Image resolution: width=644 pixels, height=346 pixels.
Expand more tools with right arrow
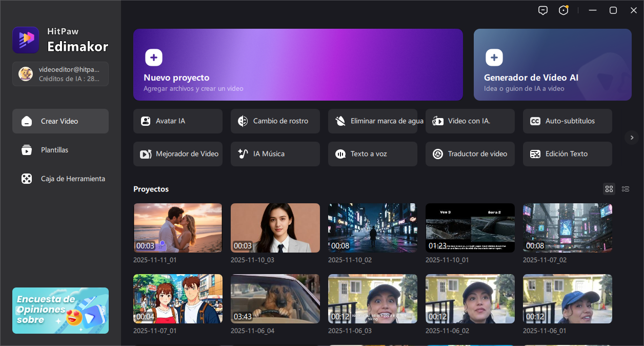[632, 137]
